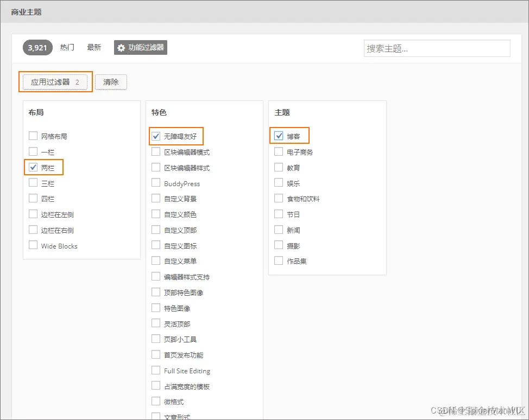
Task: Check the 微格式 feature option
Action: tap(156, 402)
